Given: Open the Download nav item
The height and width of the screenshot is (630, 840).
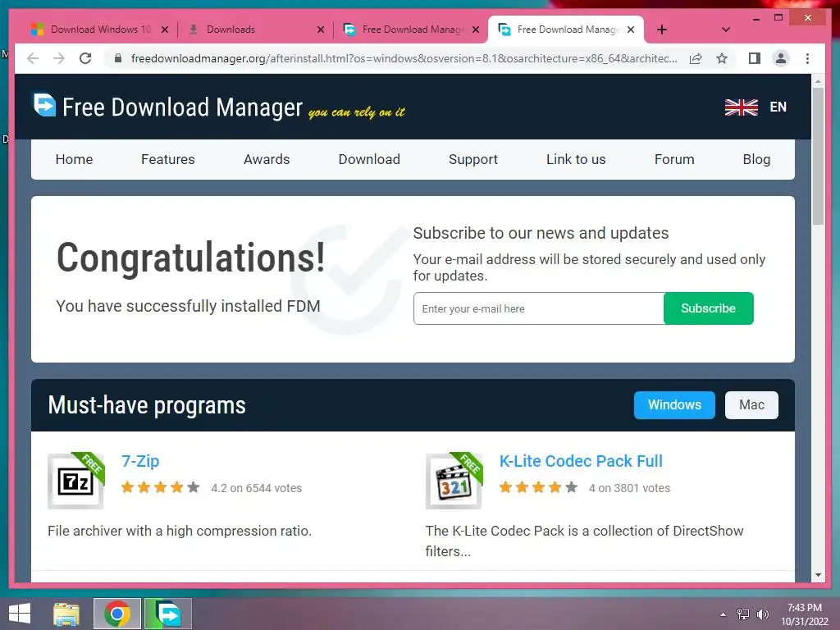Looking at the screenshot, I should coord(369,159).
